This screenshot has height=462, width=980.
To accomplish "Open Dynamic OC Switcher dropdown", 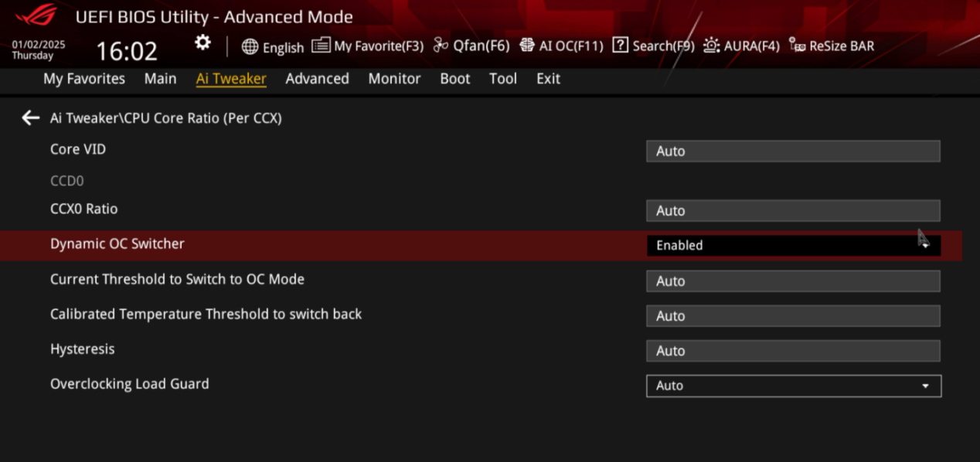I will pyautogui.click(x=793, y=245).
